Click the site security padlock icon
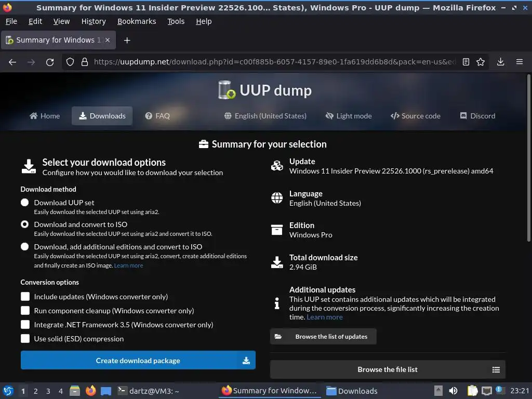This screenshot has height=399, width=532. point(85,62)
